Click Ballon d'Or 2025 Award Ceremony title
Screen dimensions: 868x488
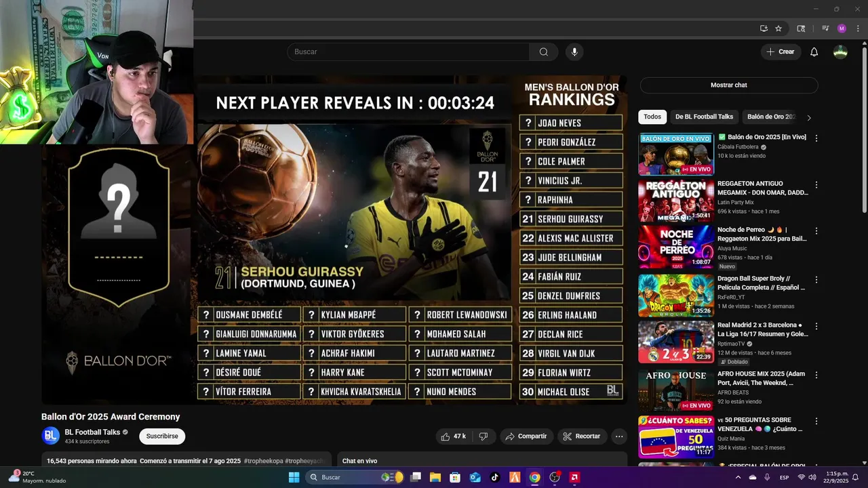pos(111,417)
